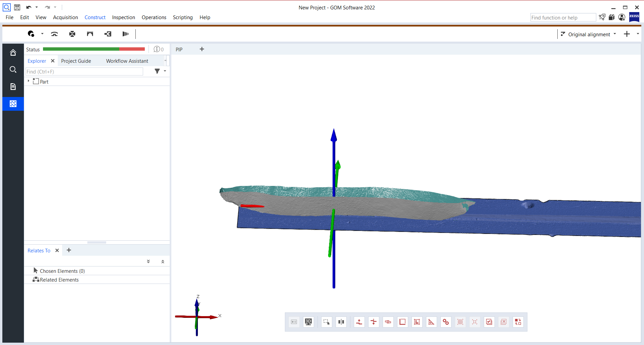Toggle the clipping split-bar tool
The height and width of the screenshot is (345, 644).
(341, 322)
